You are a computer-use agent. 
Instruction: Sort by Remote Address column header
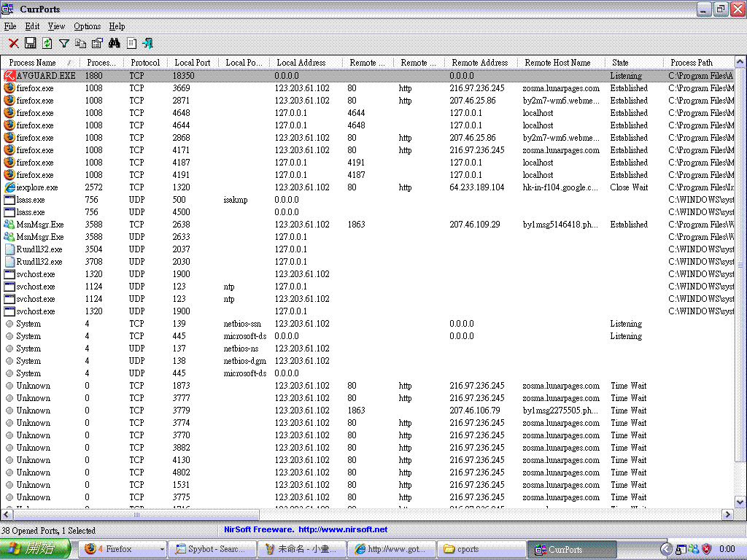[480, 63]
